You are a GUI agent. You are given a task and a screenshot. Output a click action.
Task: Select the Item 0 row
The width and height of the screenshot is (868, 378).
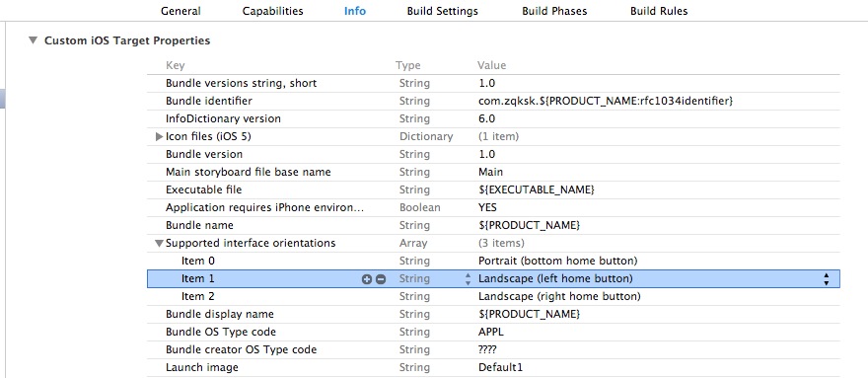coord(493,261)
